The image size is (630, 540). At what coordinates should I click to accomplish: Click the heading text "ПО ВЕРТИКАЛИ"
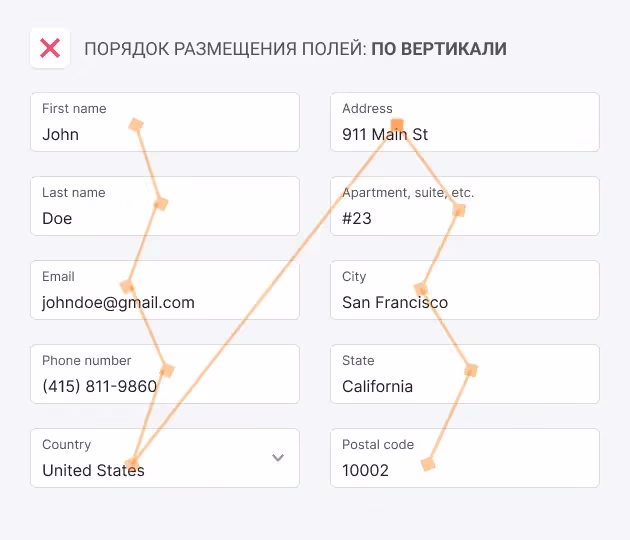click(439, 49)
